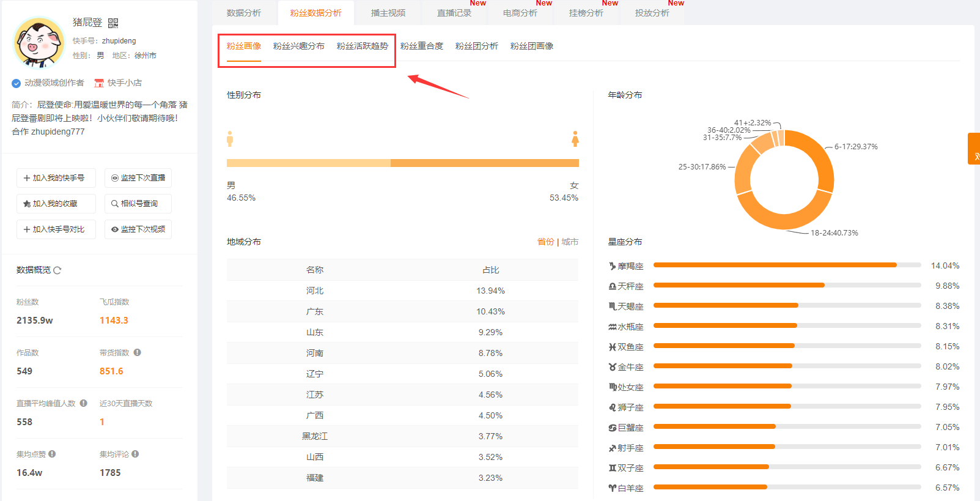Select the 粉丝活跃趋势 sub-tab
The image size is (980, 501).
363,46
